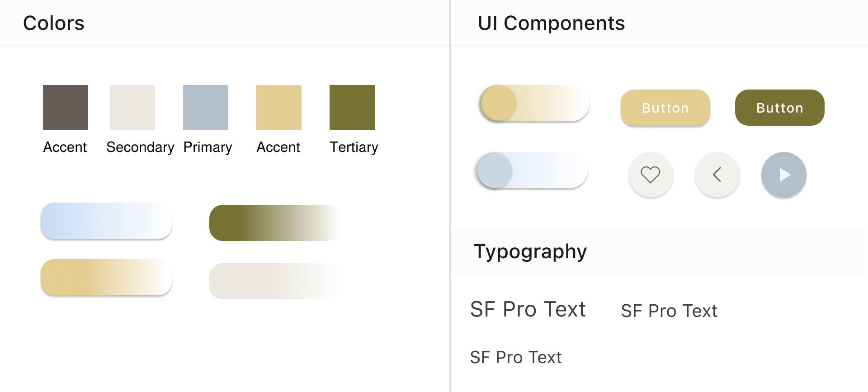The height and width of the screenshot is (392, 868).
Task: Click the Colors section heading
Action: pyautogui.click(x=54, y=23)
